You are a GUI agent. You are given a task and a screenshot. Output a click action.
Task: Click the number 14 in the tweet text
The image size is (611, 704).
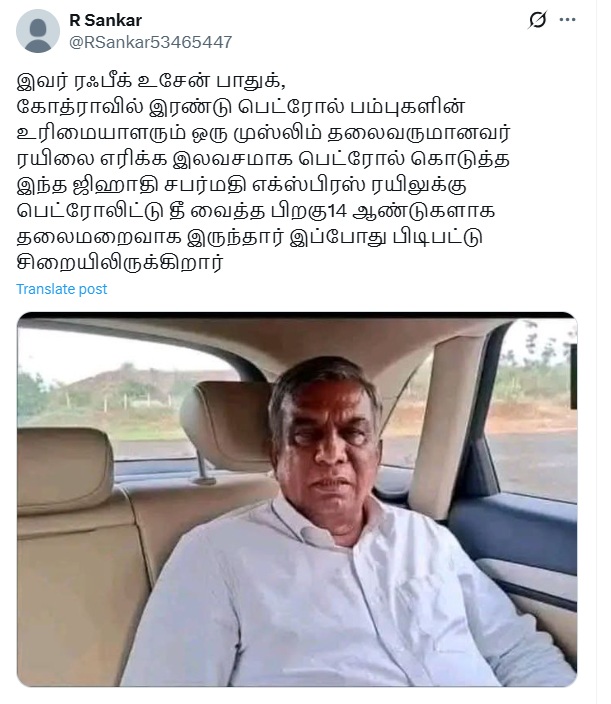[x=337, y=211]
